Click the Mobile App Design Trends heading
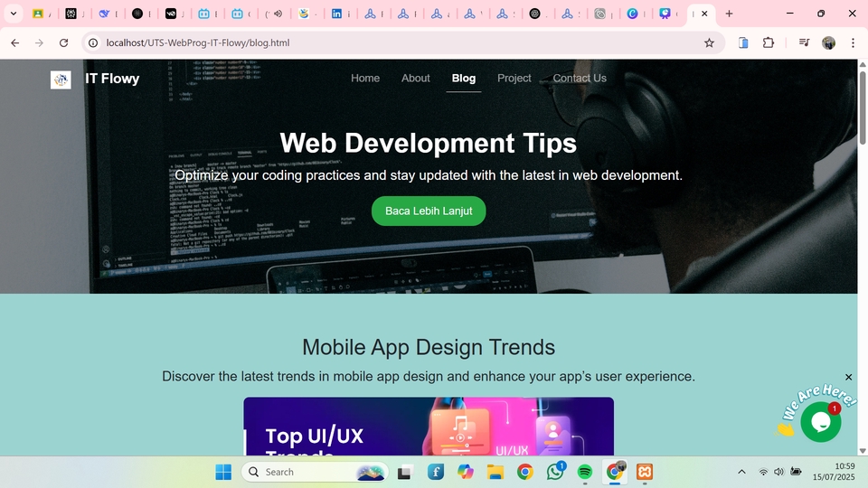 [x=429, y=347]
